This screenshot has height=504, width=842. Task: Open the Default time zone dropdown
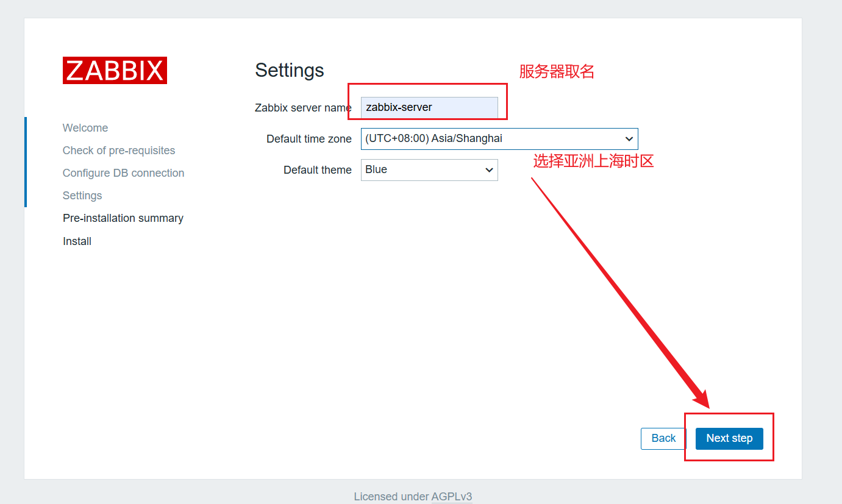499,139
